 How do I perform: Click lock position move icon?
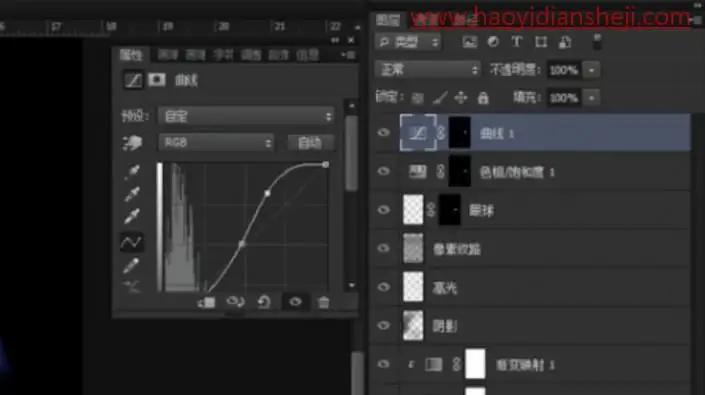pyautogui.click(x=461, y=98)
